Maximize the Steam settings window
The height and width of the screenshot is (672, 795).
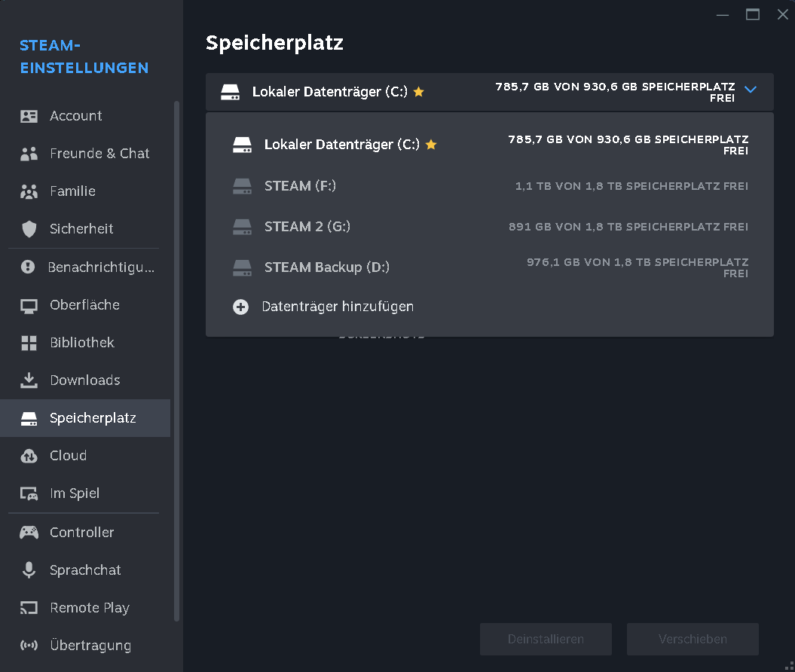[x=752, y=15]
